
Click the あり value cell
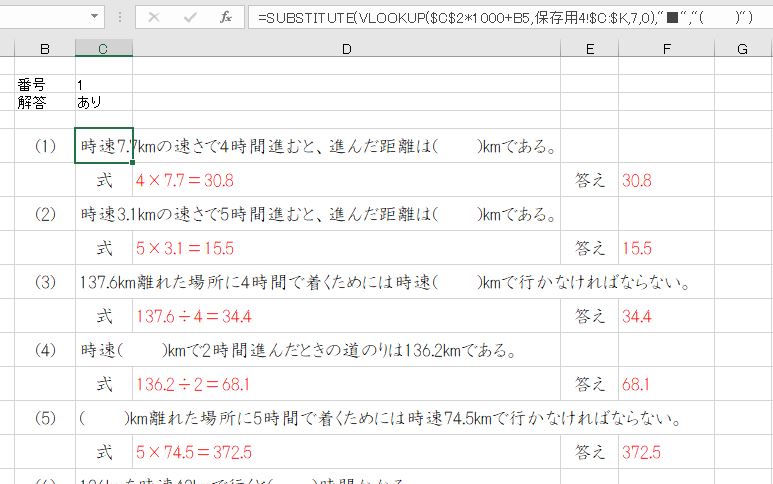[104, 102]
